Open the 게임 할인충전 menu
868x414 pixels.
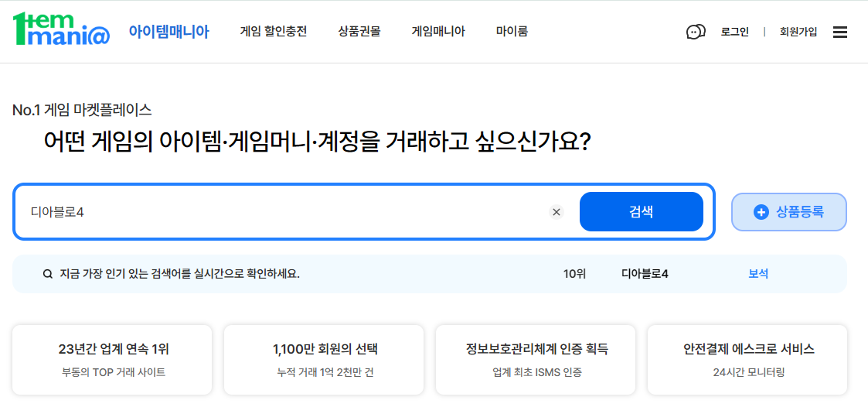pyautogui.click(x=274, y=32)
